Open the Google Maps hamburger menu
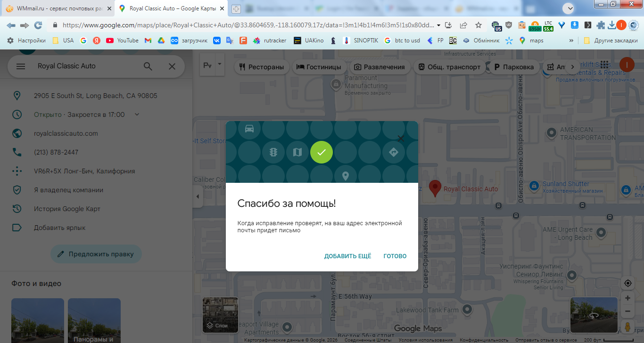Screen dimensions: 644x343 (21, 66)
